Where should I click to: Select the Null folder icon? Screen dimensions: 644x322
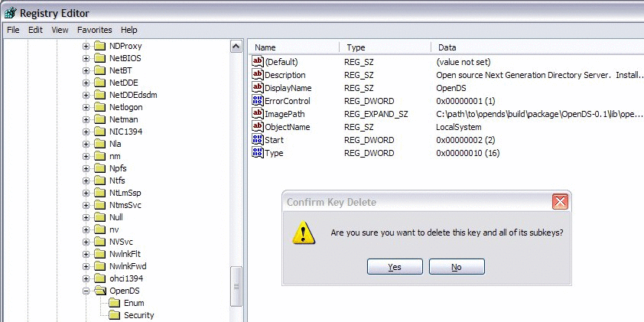pos(99,217)
